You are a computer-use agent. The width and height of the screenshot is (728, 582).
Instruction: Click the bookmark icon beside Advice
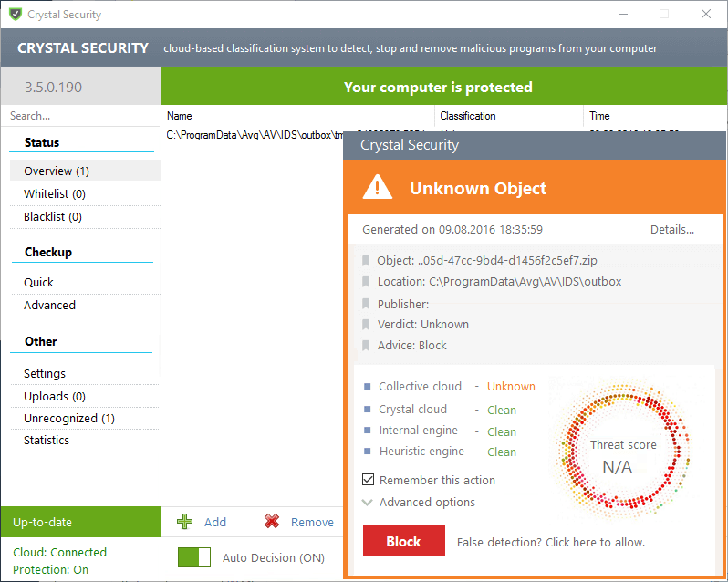(x=366, y=346)
